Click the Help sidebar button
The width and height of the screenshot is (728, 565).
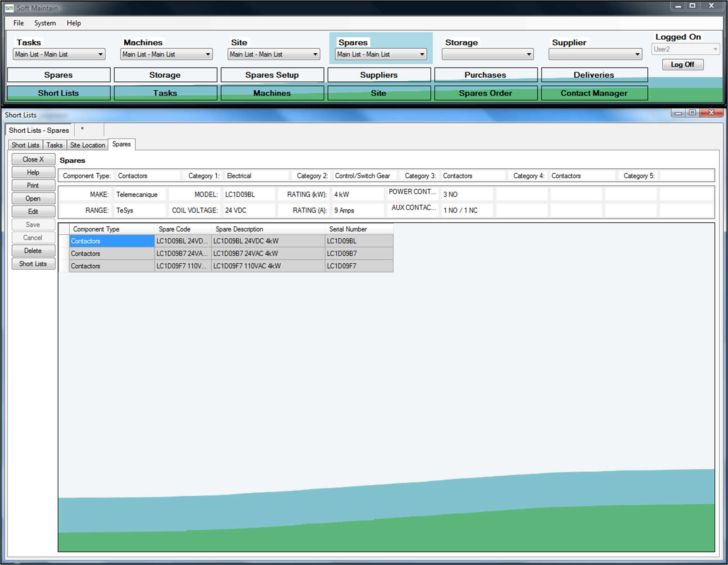pos(33,172)
